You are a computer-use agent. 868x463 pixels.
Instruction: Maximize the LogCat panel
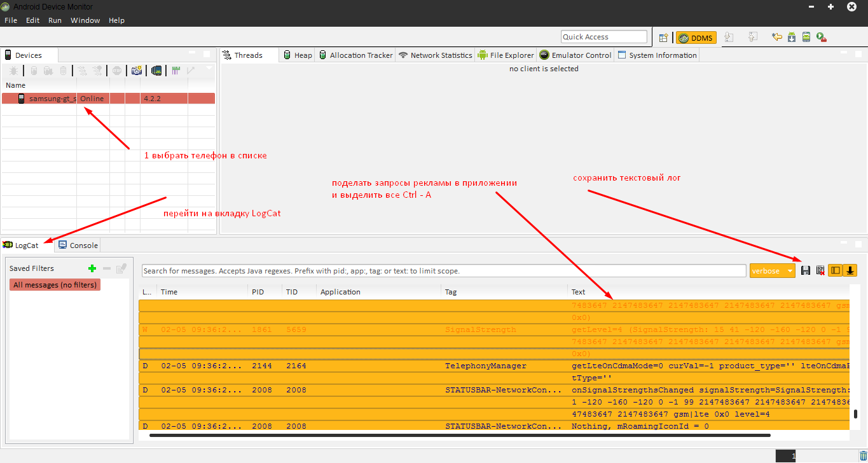pyautogui.click(x=858, y=244)
